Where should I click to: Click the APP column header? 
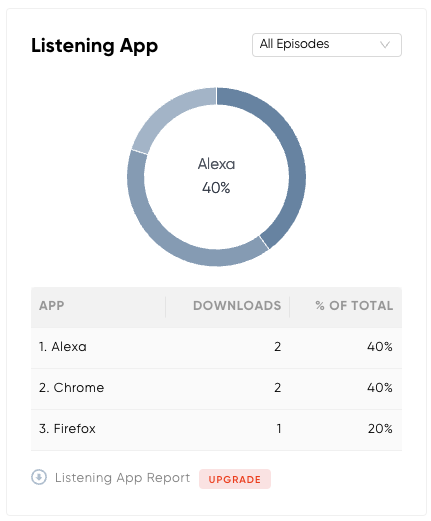[52, 305]
